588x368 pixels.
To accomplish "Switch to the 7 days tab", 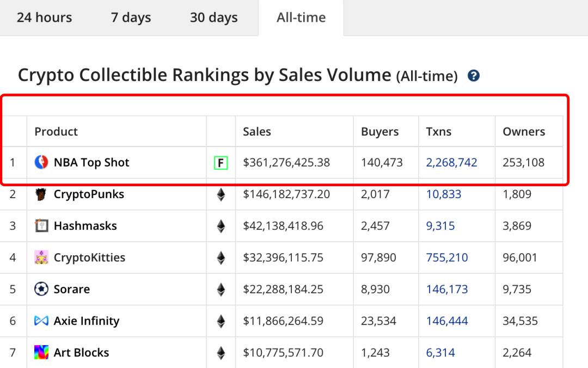I will point(131,17).
